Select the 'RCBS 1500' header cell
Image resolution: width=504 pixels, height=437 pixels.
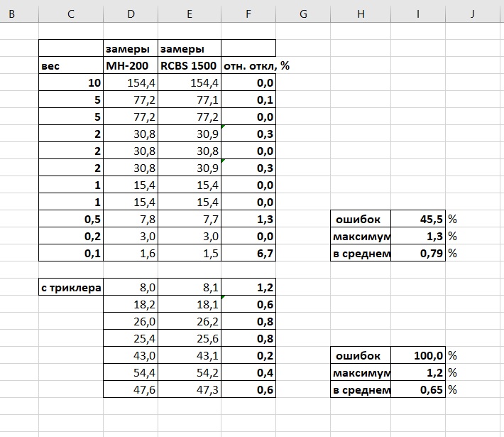(x=190, y=66)
